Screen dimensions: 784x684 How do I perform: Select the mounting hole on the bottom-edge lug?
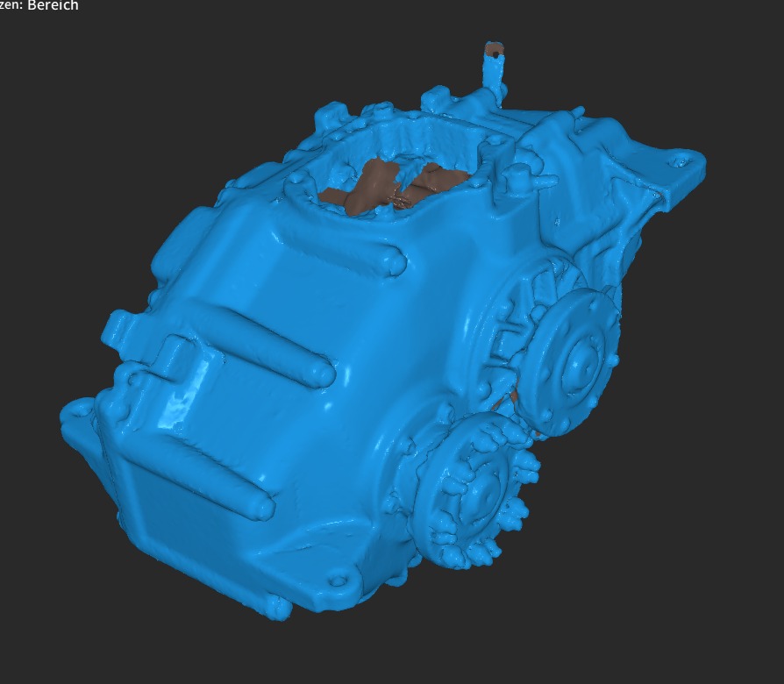click(332, 580)
